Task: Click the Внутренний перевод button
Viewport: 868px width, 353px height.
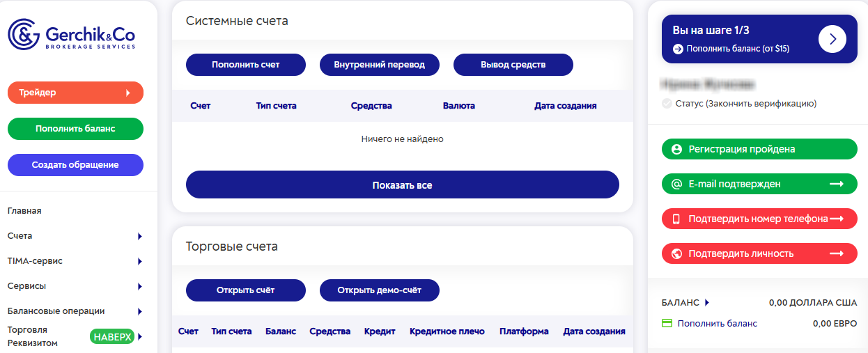Action: point(380,65)
